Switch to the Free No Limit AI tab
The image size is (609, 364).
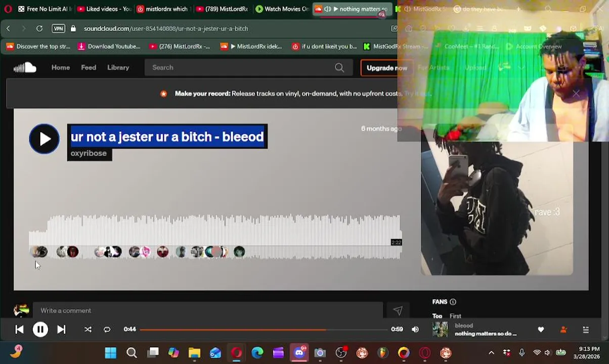click(45, 9)
